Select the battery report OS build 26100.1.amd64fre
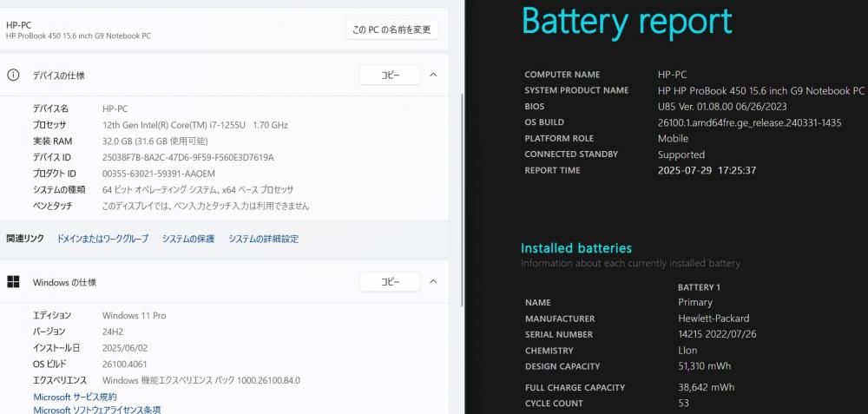The height and width of the screenshot is (414, 868). (750, 122)
